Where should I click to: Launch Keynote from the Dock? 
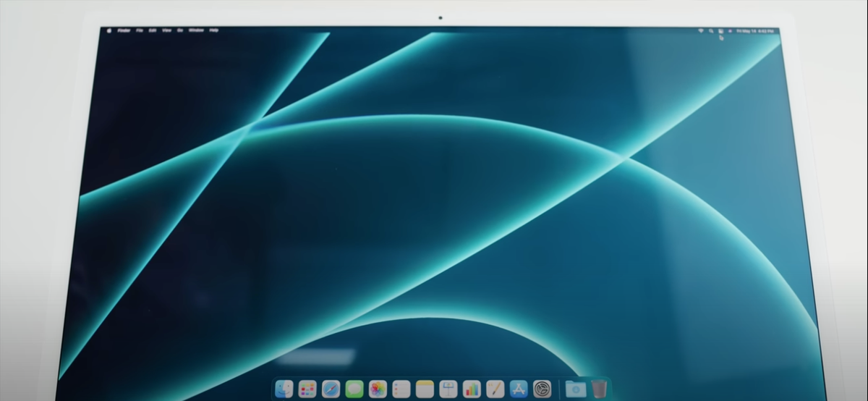click(x=448, y=389)
